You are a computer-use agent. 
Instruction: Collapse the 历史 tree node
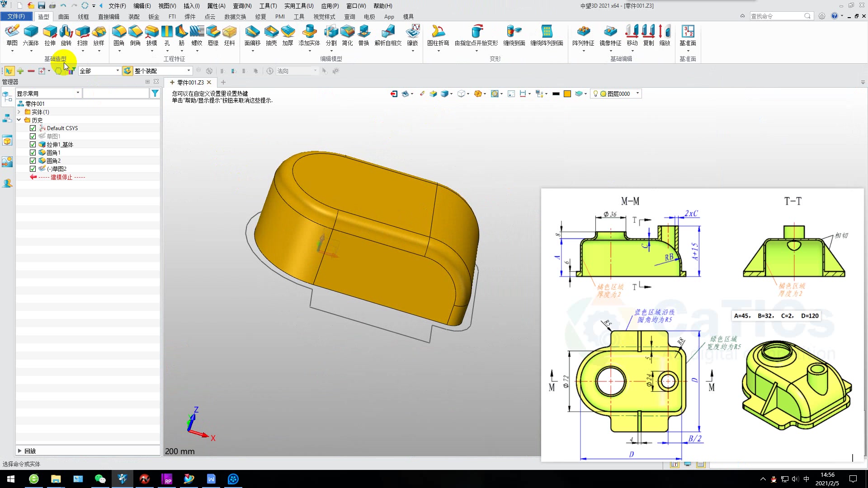(19, 120)
